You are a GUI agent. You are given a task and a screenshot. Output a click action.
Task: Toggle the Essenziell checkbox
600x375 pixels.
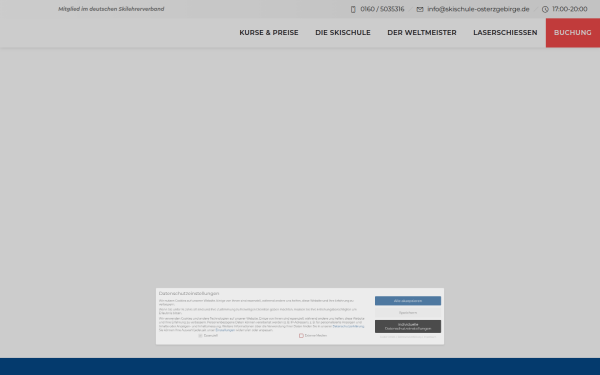[x=200, y=336]
